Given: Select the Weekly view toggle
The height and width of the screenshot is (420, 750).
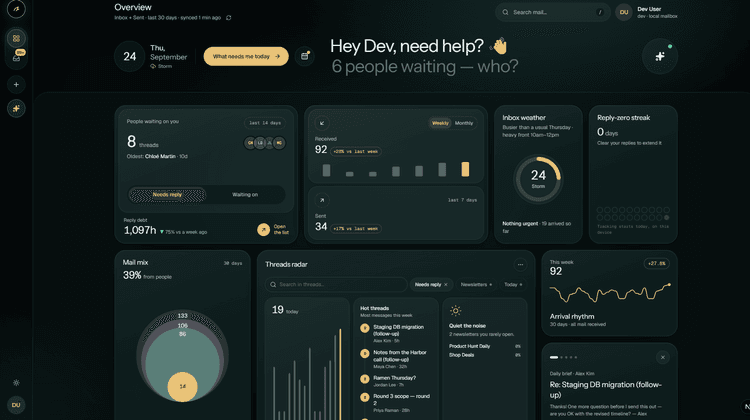Looking at the screenshot, I should click(x=440, y=123).
